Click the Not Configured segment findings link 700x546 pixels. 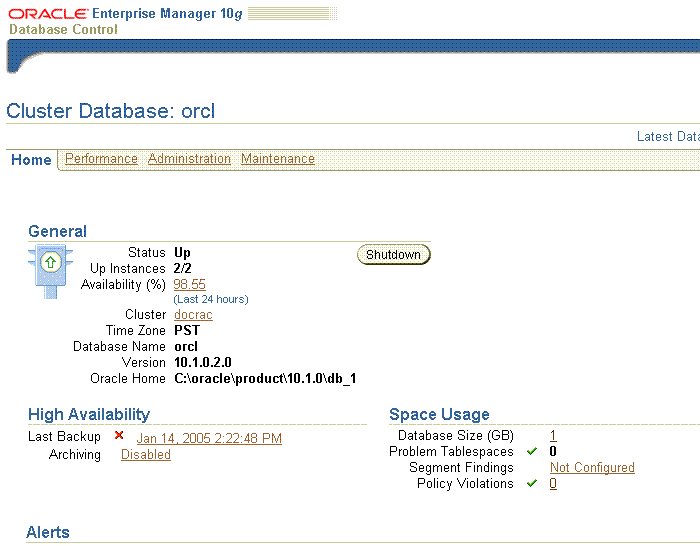click(x=592, y=467)
